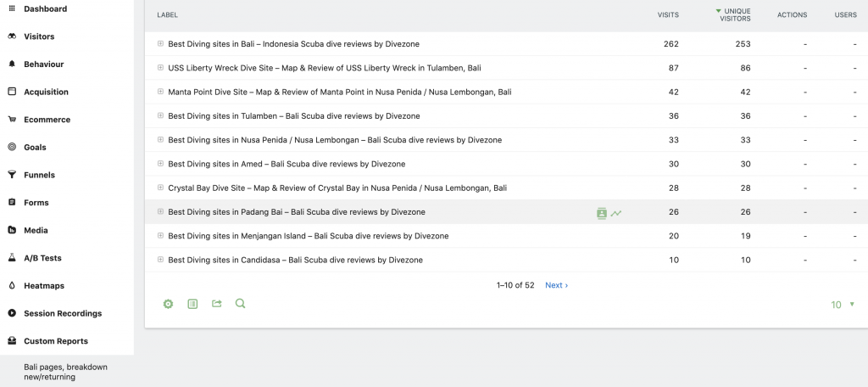
Task: Click the Ecommerce cart icon
Action: click(x=12, y=119)
